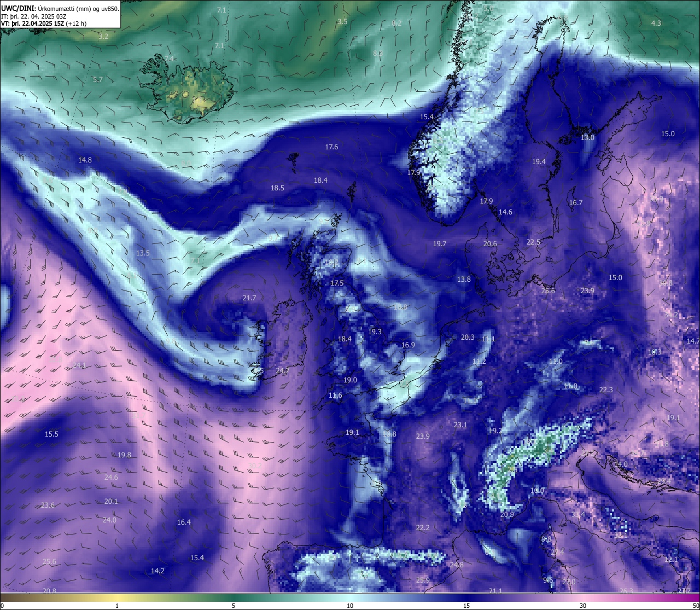Click the 16.0 value near northwest Italy
Viewport: 700px width, 610px height.
click(x=538, y=490)
